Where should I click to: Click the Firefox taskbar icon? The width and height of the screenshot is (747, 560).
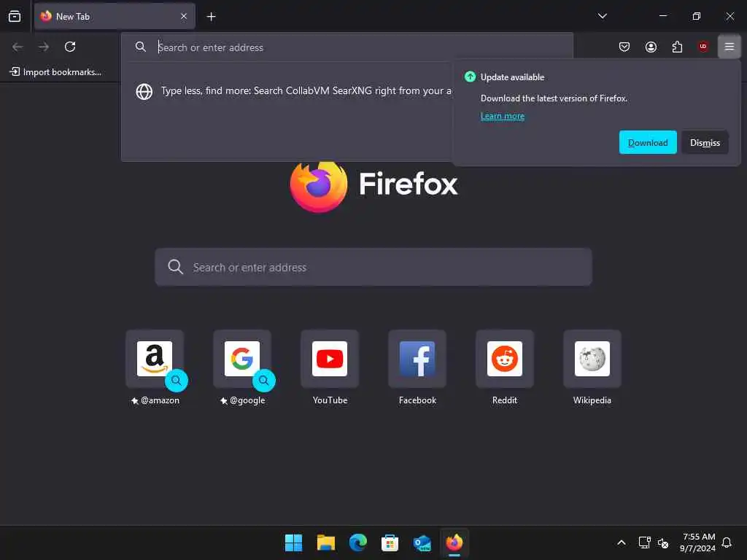click(x=454, y=542)
